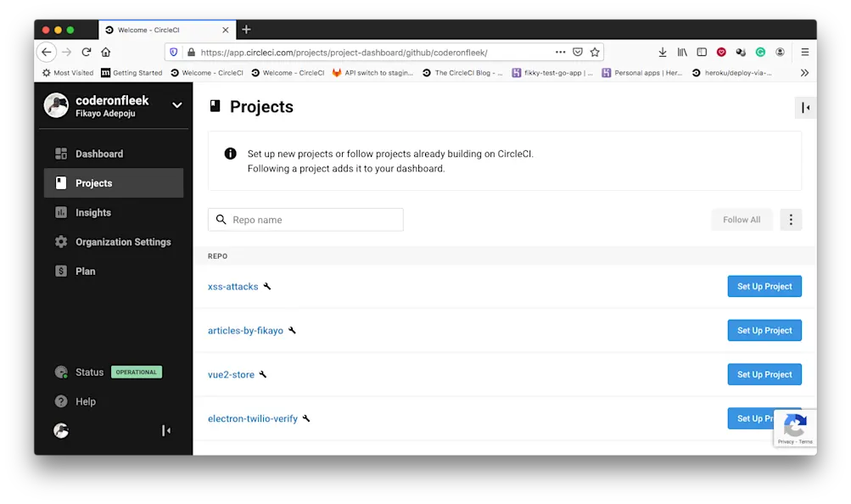Click the Follow All button
This screenshot has width=851, height=504.
click(741, 219)
